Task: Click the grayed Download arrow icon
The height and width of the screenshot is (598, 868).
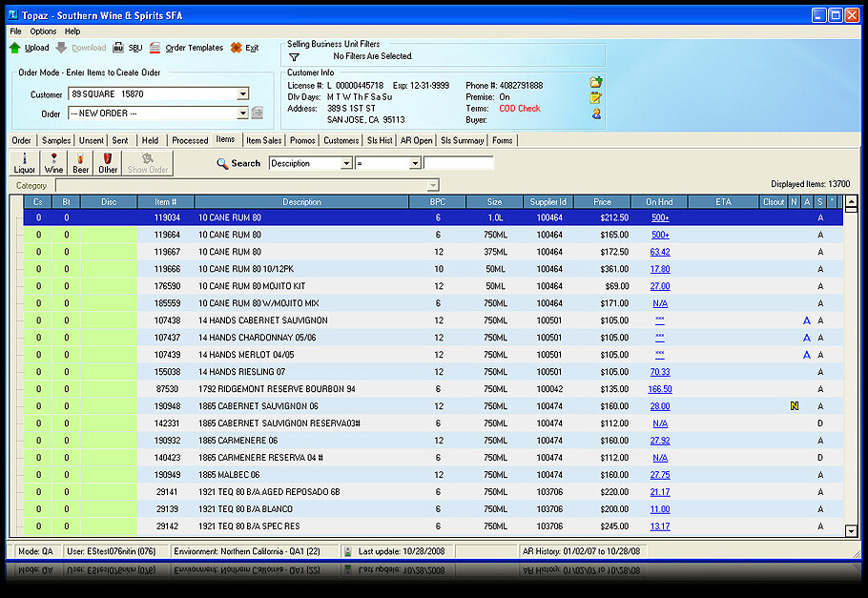Action: [61, 49]
